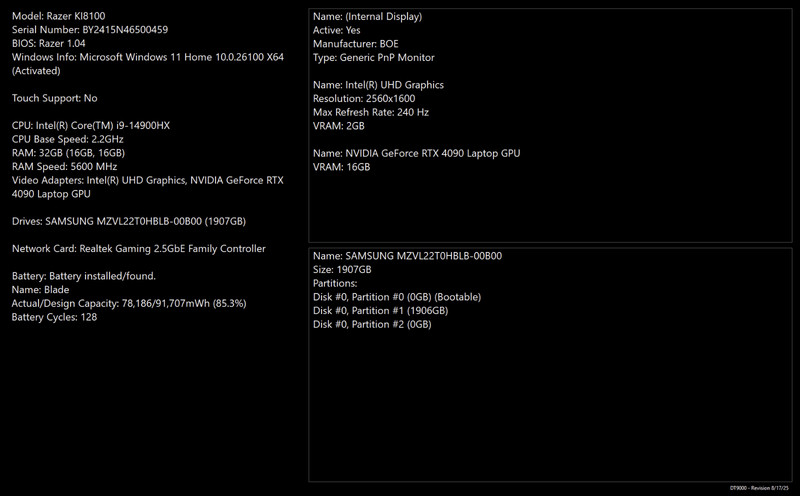
Task: Select Name: SAMSUNG MZVL22T0HBLB-00B00 in disk panel
Action: point(408,256)
